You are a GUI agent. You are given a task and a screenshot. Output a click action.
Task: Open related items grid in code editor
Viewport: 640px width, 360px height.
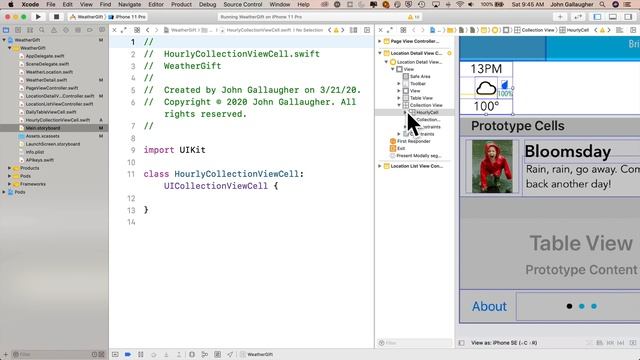click(x=137, y=30)
